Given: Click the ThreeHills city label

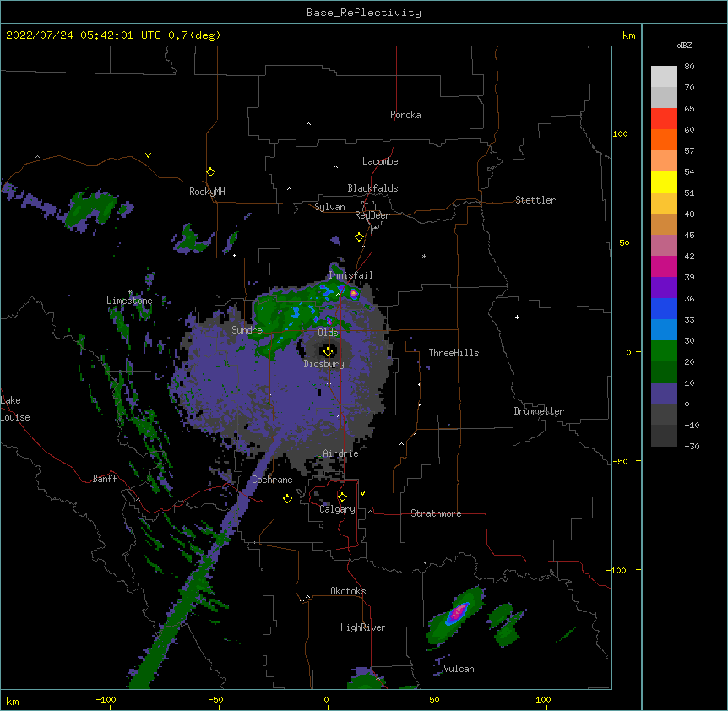Looking at the screenshot, I should click(454, 353).
